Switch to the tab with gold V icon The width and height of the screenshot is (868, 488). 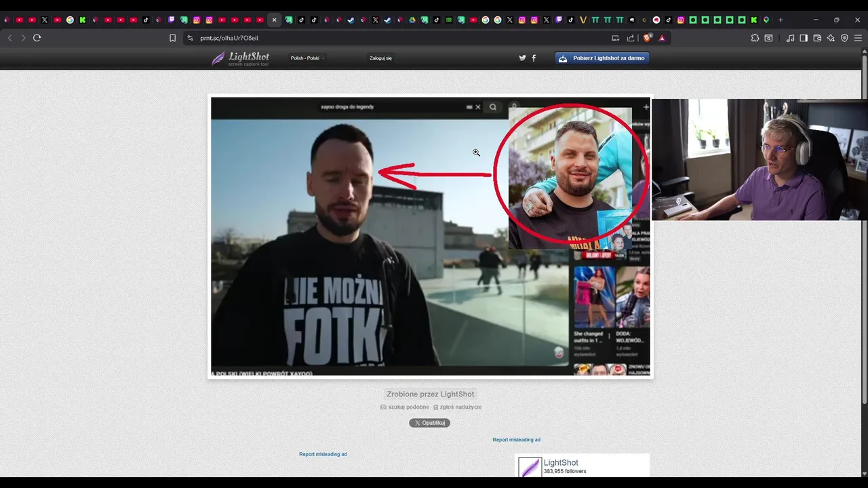tap(583, 20)
